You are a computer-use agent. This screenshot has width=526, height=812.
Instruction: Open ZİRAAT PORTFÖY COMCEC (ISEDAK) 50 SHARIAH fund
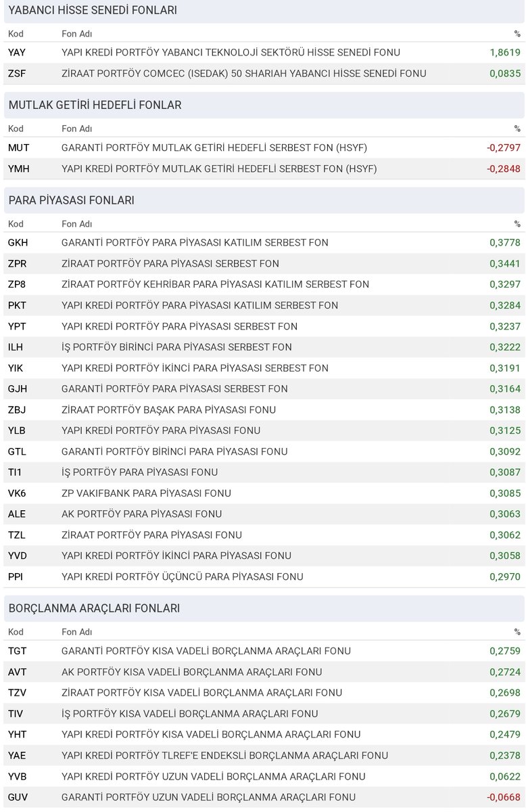click(244, 73)
